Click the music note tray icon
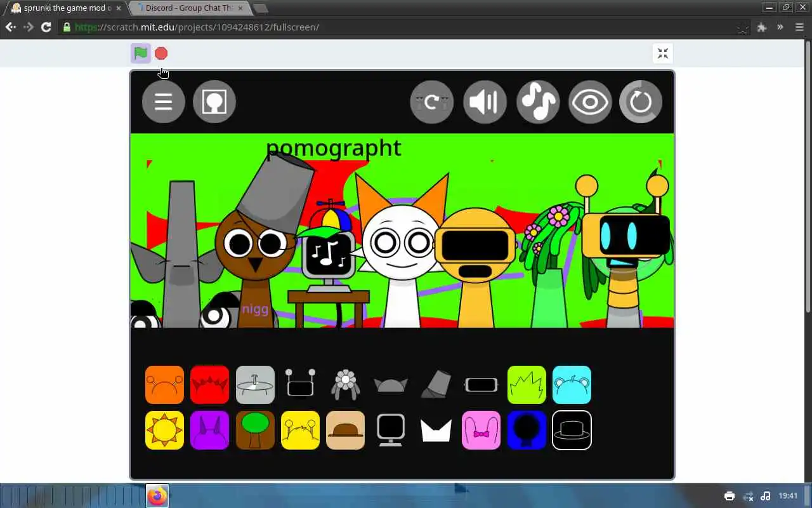Screen dimensions: 812x508 [766, 496]
